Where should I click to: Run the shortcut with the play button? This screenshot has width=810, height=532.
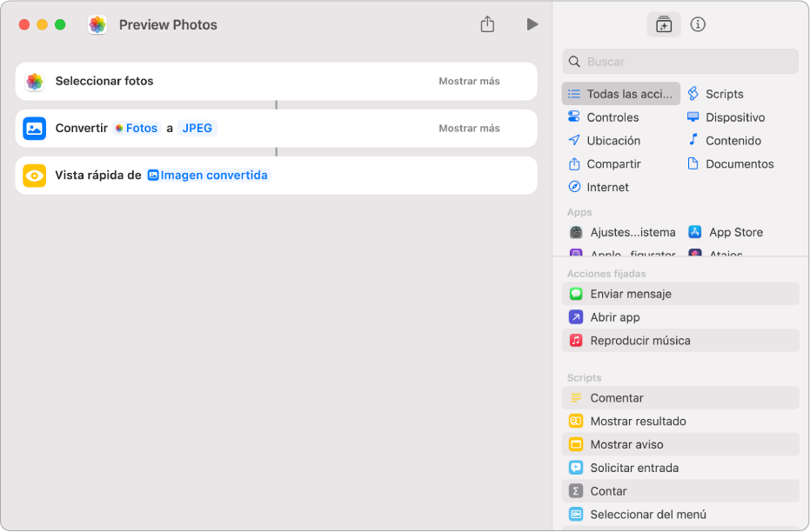(x=532, y=24)
